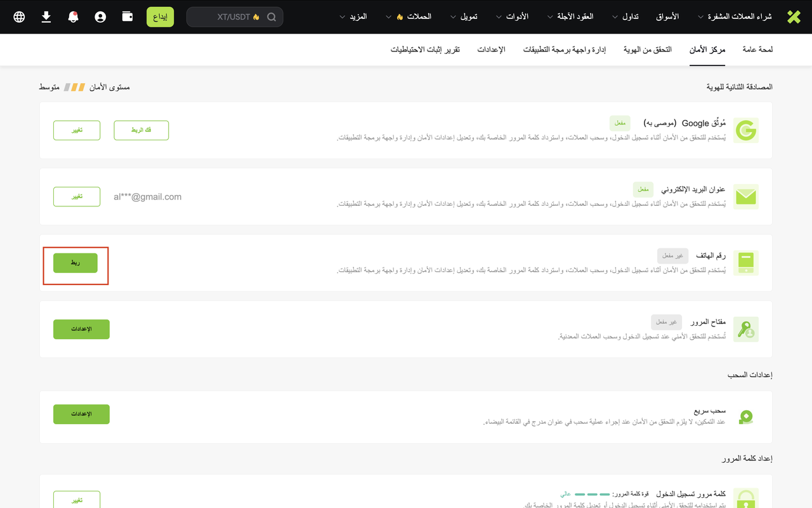Screen dimensions: 812x508
Task: Click the Google Authenticator icon
Action: (746, 130)
